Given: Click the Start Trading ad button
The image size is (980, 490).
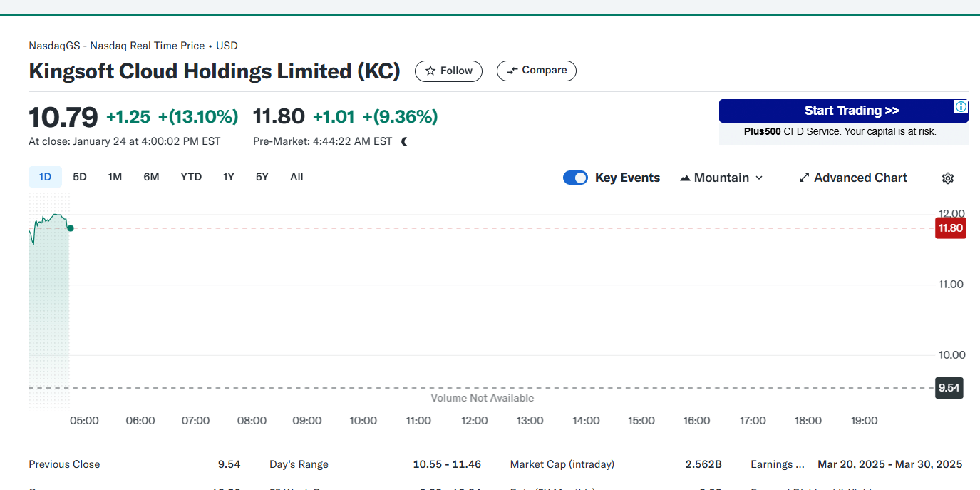Looking at the screenshot, I should [x=844, y=111].
